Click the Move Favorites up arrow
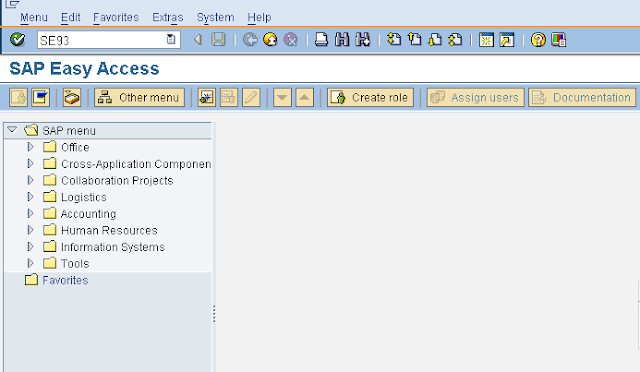The width and height of the screenshot is (640, 372). [304, 98]
